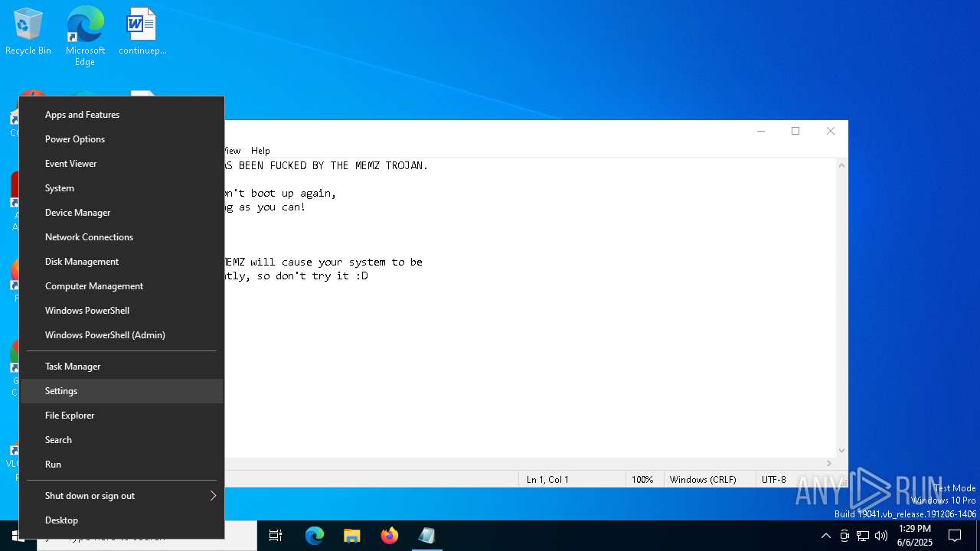
Task: Choose Search in the context menu
Action: tap(122, 440)
